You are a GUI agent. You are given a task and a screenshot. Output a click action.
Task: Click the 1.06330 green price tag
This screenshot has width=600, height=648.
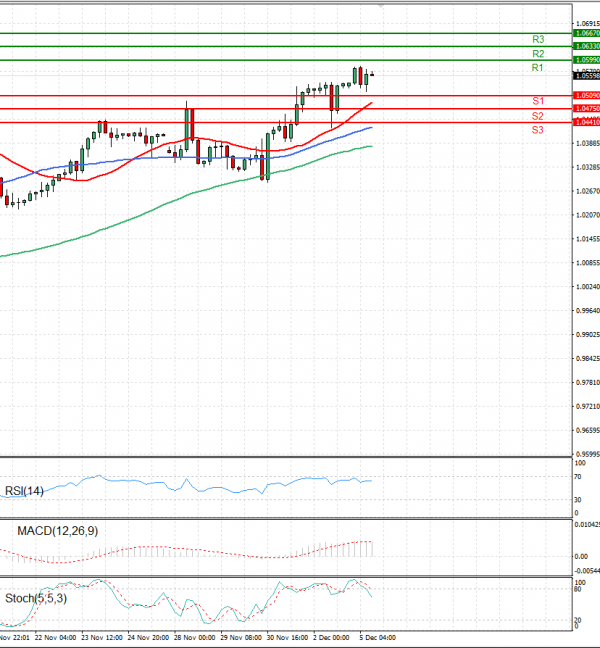tap(586, 46)
